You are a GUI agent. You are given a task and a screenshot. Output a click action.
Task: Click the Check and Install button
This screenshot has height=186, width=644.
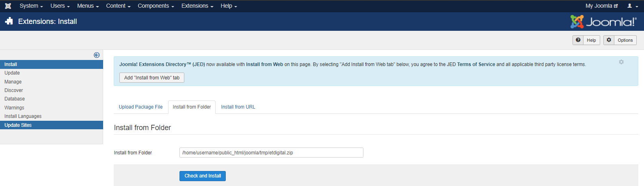click(203, 176)
